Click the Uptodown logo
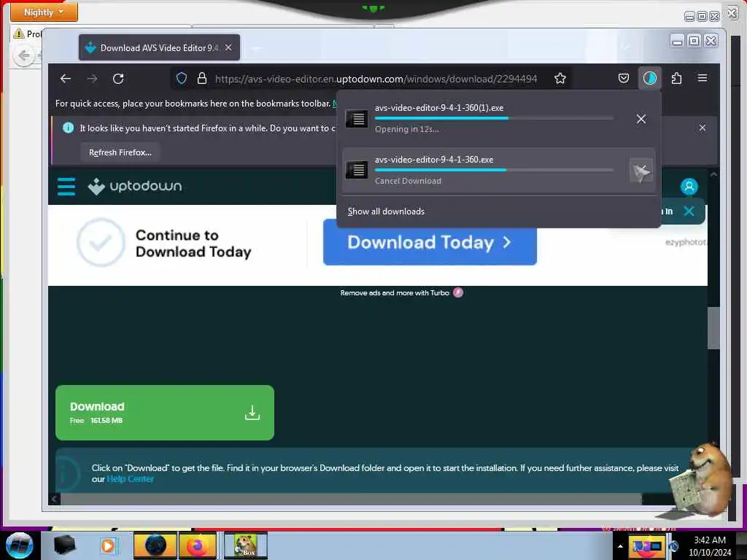The image size is (747, 560). point(135,186)
